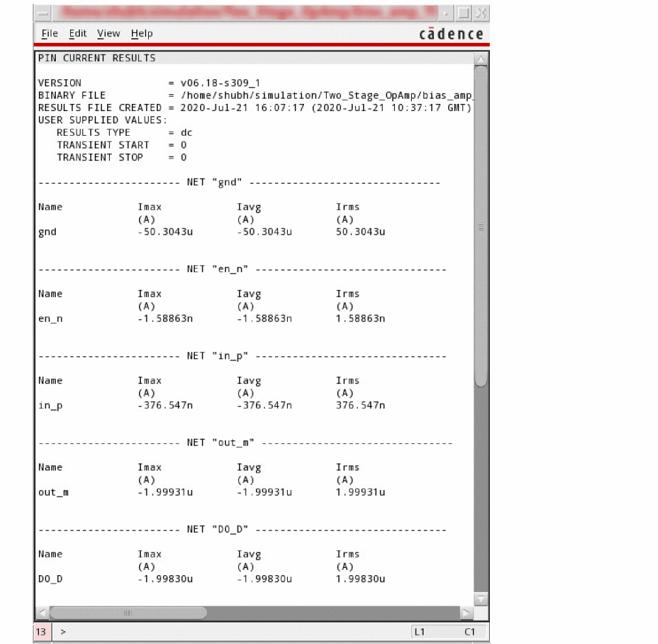Click the out_m Iavg value -1.99931u
Screen dimensions: 658x644
264,492
